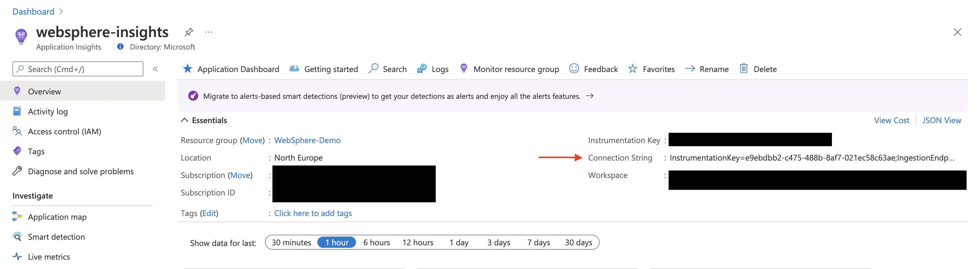This screenshot has height=269, width=980.
Task: Focus the Search (Cmd+/) input box
Action: point(78,69)
